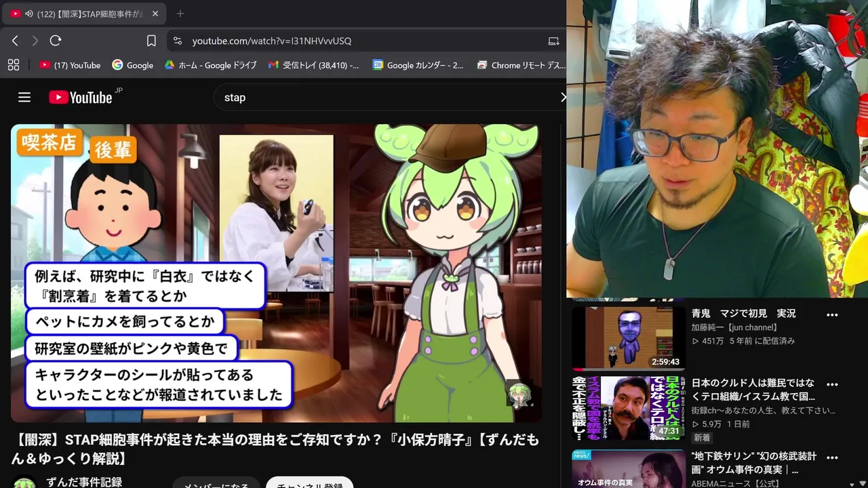This screenshot has height=488, width=868.
Task: Clear the search with the X icon
Action: click(x=562, y=97)
